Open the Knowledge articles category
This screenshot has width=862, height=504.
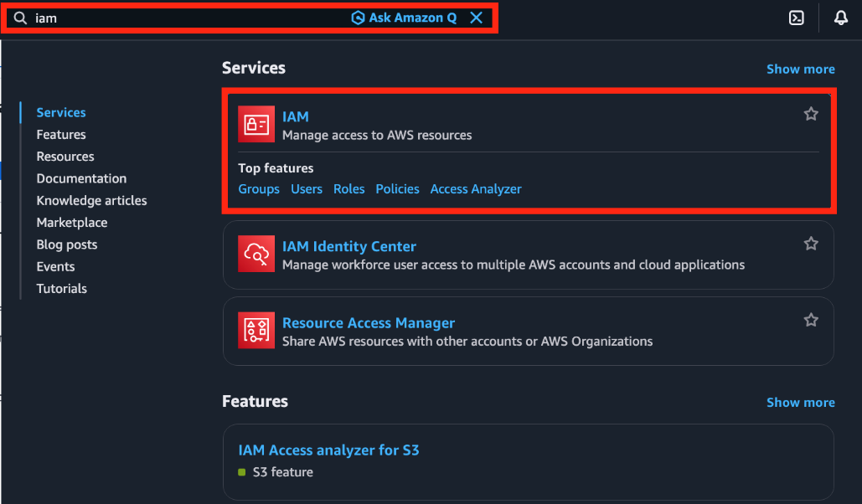pos(92,201)
